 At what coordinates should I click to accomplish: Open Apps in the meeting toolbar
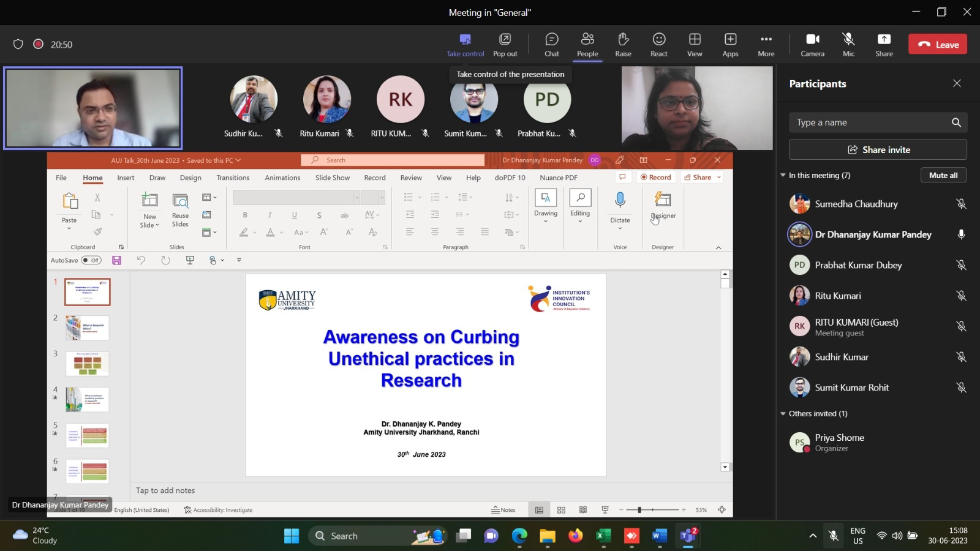730,45
